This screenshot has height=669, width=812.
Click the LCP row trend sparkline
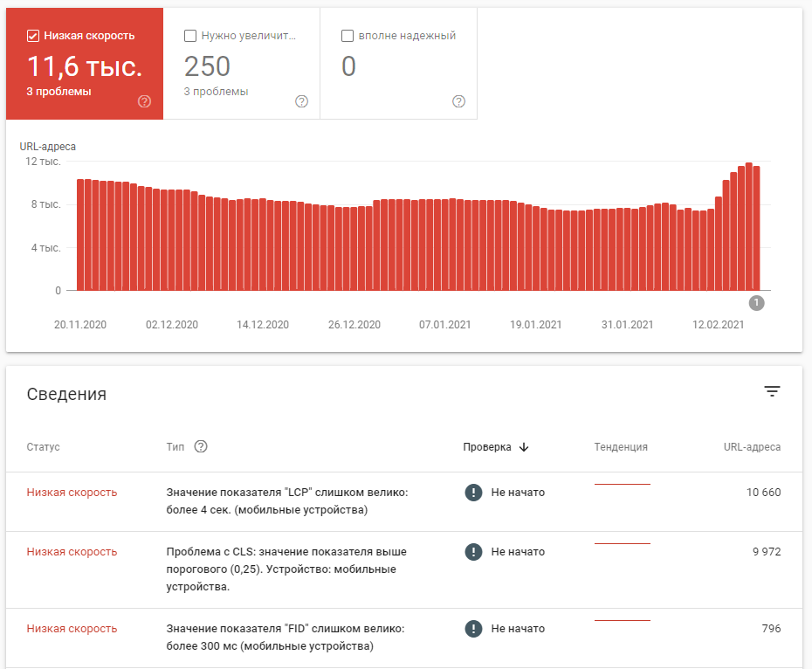623,484
